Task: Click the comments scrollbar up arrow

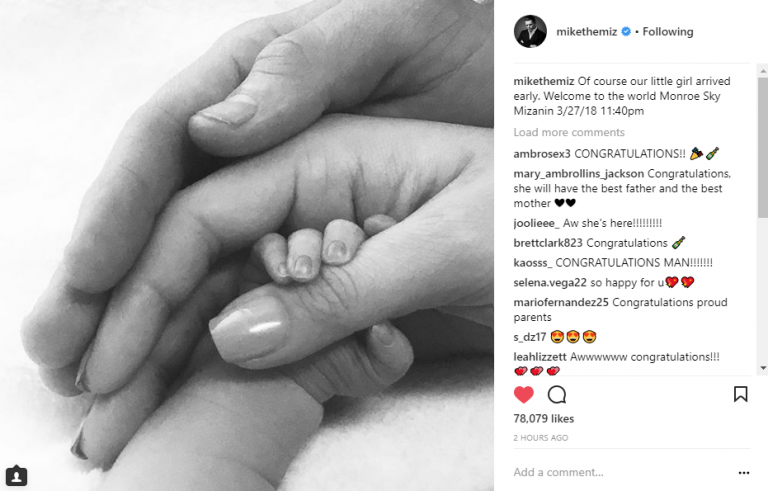Action: point(763,71)
